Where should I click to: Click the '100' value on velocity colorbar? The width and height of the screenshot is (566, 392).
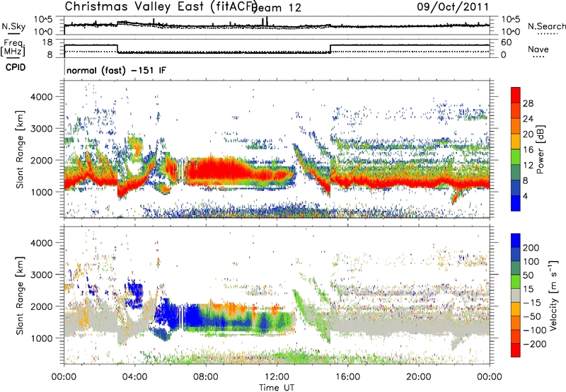point(531,262)
